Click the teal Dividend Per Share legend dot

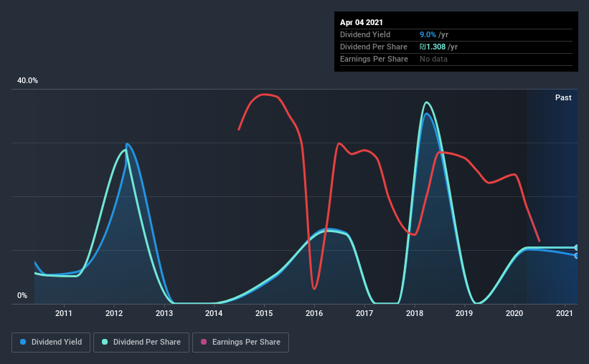(105, 342)
